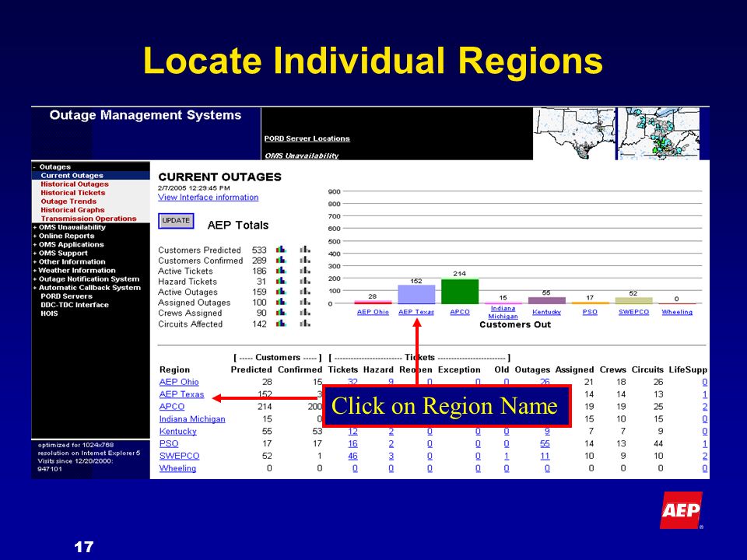
Task: Click colored chart icon beside Active Tickets
Action: coord(281,271)
